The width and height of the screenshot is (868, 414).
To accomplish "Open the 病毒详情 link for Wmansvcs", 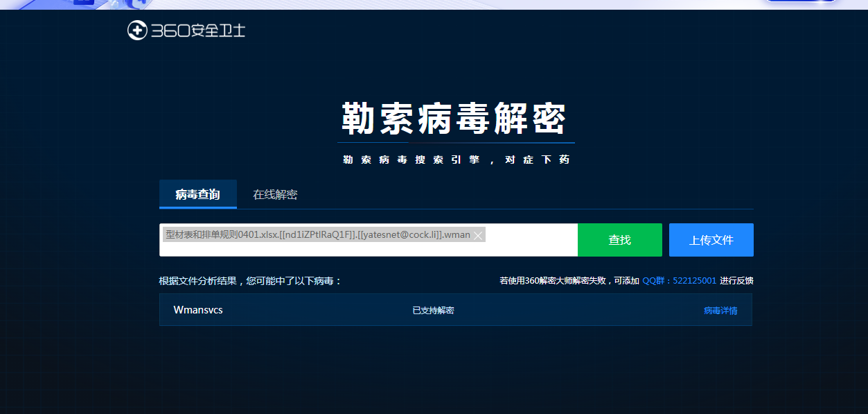I will [720, 311].
